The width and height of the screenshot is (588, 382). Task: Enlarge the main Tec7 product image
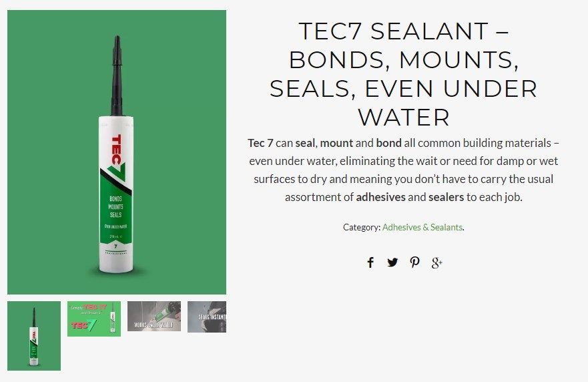117,152
